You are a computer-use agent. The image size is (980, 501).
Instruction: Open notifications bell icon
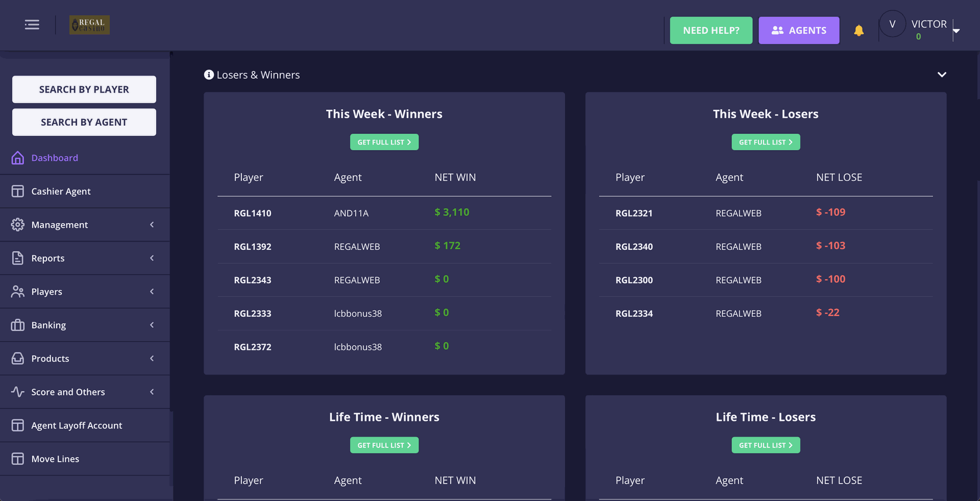859,31
